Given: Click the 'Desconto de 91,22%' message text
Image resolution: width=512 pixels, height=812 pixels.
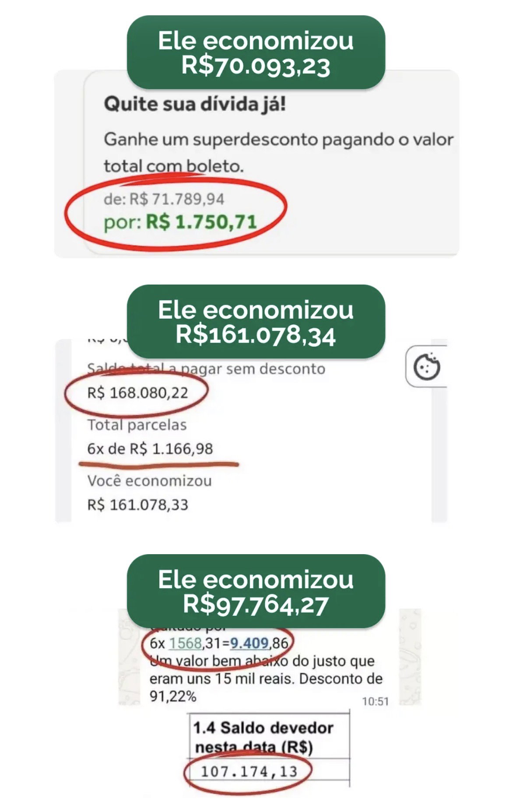Looking at the screenshot, I should point(266,687).
